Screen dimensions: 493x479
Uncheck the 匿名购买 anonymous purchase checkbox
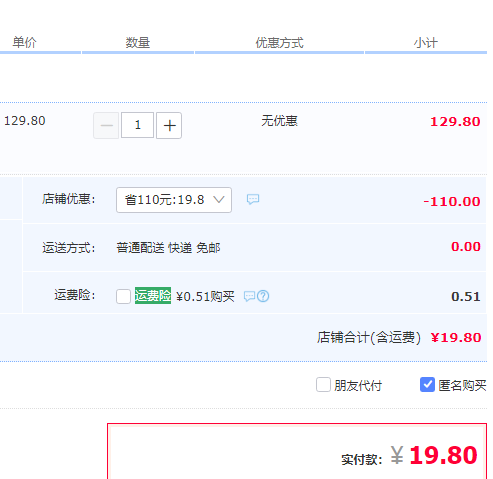[427, 385]
